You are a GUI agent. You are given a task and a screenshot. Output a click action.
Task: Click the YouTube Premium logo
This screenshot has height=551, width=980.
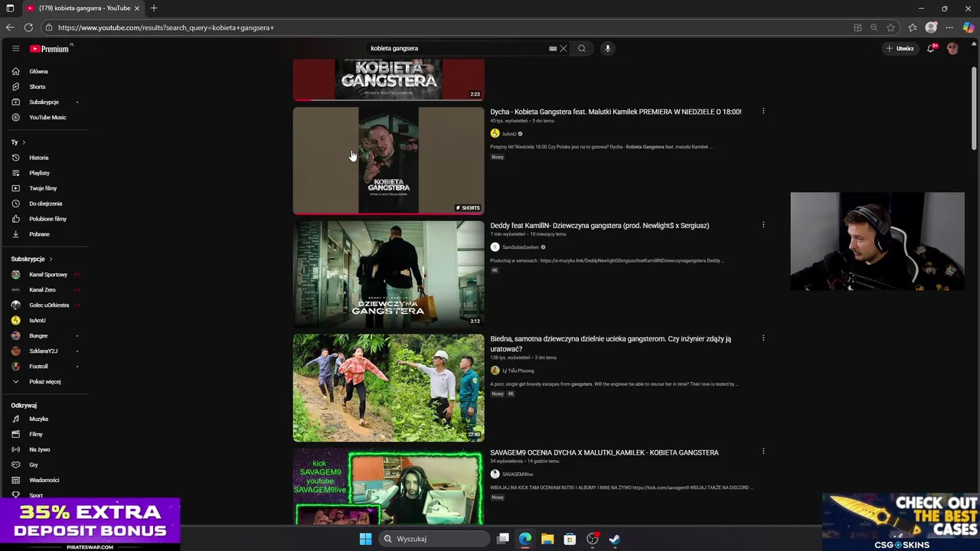pyautogui.click(x=49, y=48)
